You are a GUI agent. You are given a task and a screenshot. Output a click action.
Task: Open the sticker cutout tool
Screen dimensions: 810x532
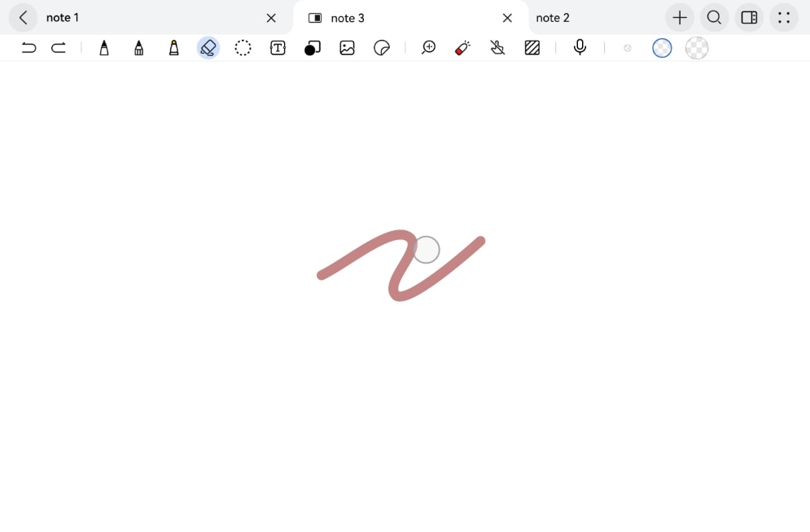[381, 48]
